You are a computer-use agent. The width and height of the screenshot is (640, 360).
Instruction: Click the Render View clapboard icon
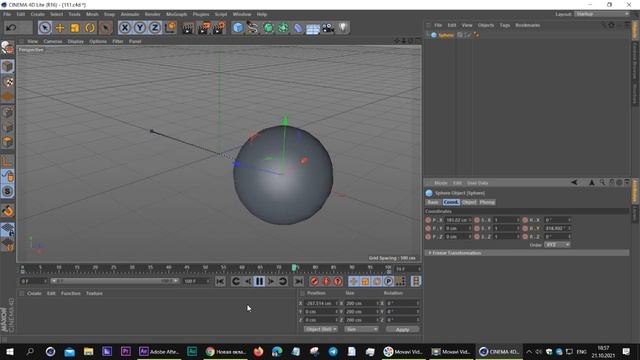click(188, 28)
